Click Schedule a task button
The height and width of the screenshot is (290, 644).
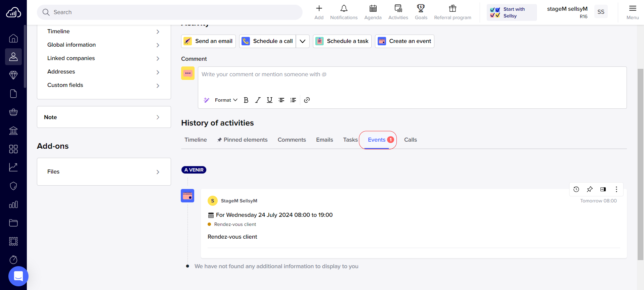point(342,41)
